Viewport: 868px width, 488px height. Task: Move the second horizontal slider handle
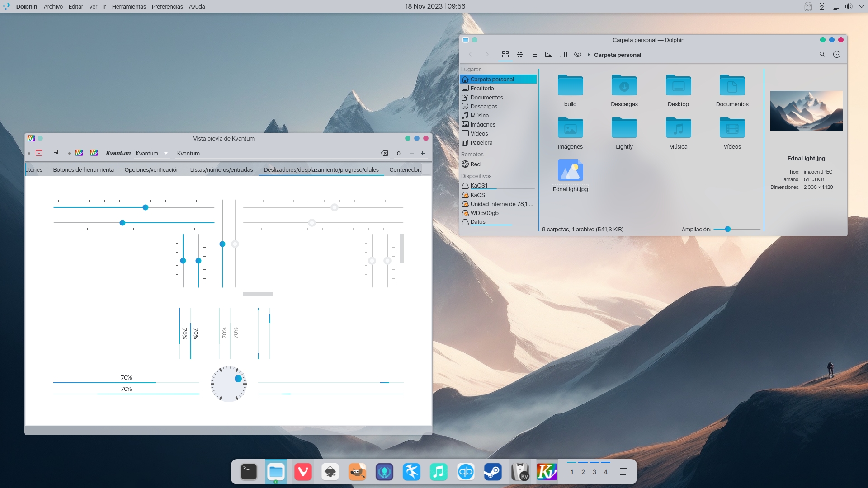click(x=123, y=223)
